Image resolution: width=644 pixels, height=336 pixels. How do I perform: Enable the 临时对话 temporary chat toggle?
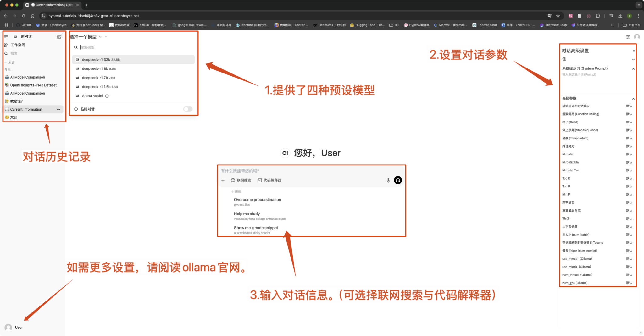pyautogui.click(x=188, y=109)
